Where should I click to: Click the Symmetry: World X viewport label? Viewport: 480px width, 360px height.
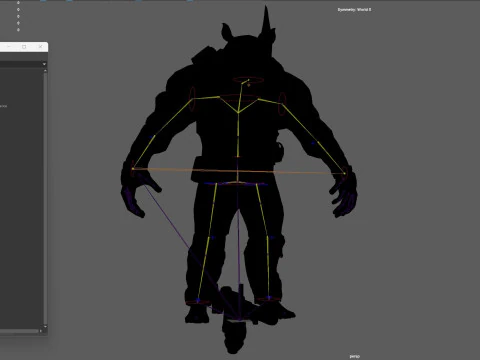click(x=354, y=10)
